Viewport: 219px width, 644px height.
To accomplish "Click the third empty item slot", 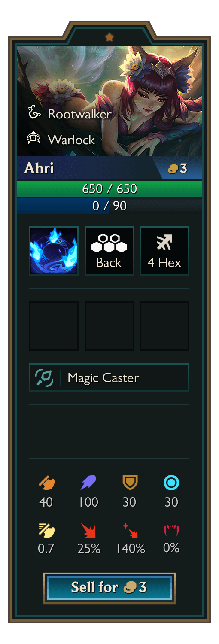I will pyautogui.click(x=164, y=326).
